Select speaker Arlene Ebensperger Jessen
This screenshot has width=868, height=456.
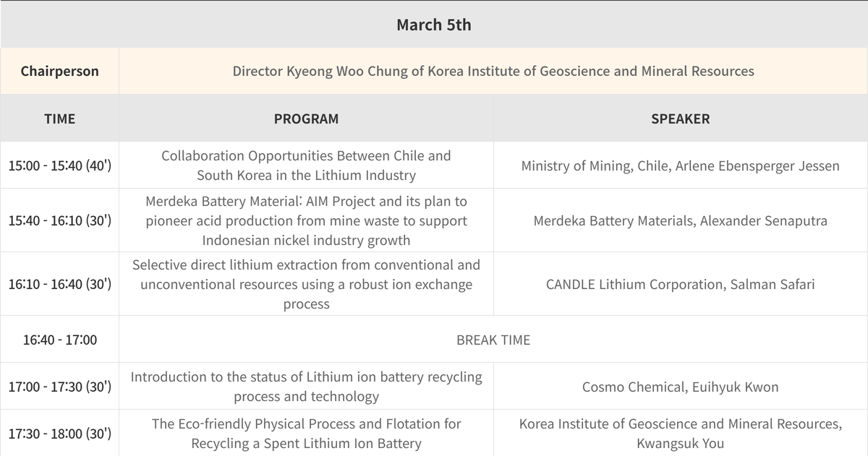point(680,165)
